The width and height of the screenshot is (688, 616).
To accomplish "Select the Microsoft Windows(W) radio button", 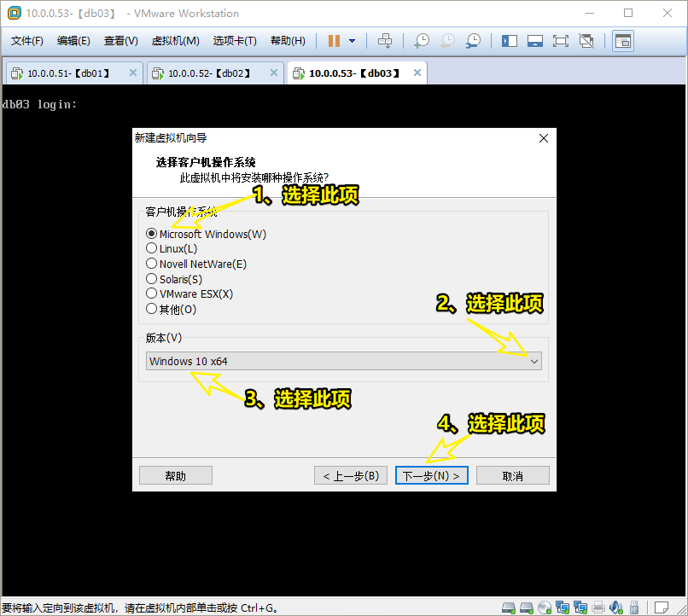I will pos(151,233).
